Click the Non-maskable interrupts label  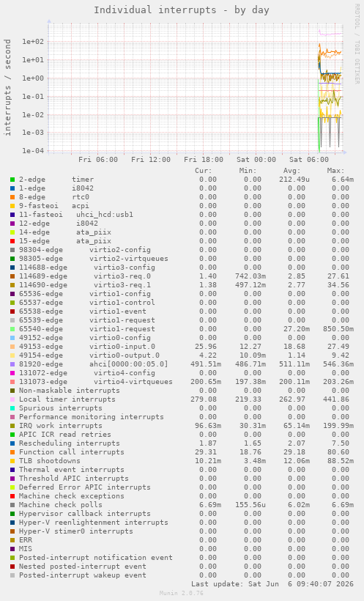click(x=70, y=391)
